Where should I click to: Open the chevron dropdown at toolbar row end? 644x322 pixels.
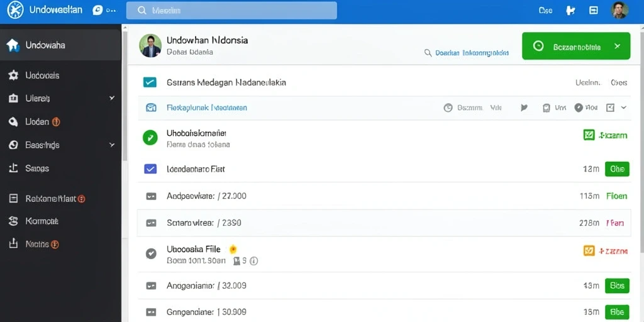pyautogui.click(x=623, y=108)
